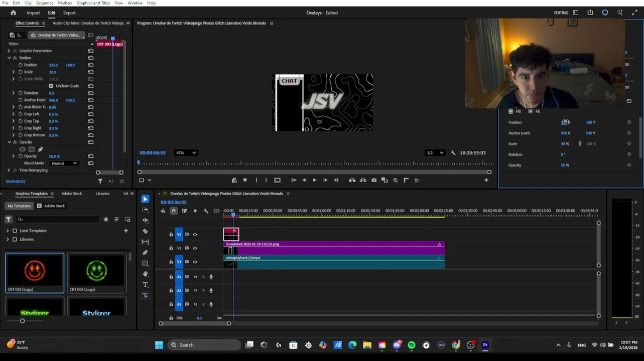Select the Razor tool
Image resolution: width=644 pixels, height=361 pixels.
coord(145,231)
